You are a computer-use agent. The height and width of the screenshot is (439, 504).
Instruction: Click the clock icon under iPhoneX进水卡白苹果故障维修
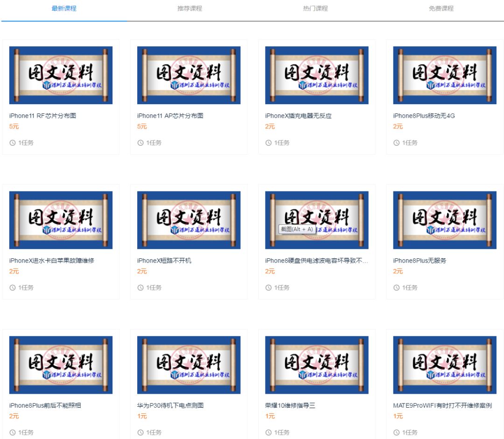[x=13, y=288]
